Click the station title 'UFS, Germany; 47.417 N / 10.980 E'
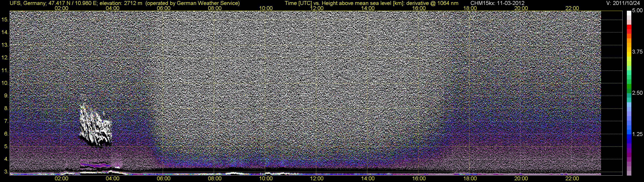This screenshot has width=644, height=182. point(53,3)
